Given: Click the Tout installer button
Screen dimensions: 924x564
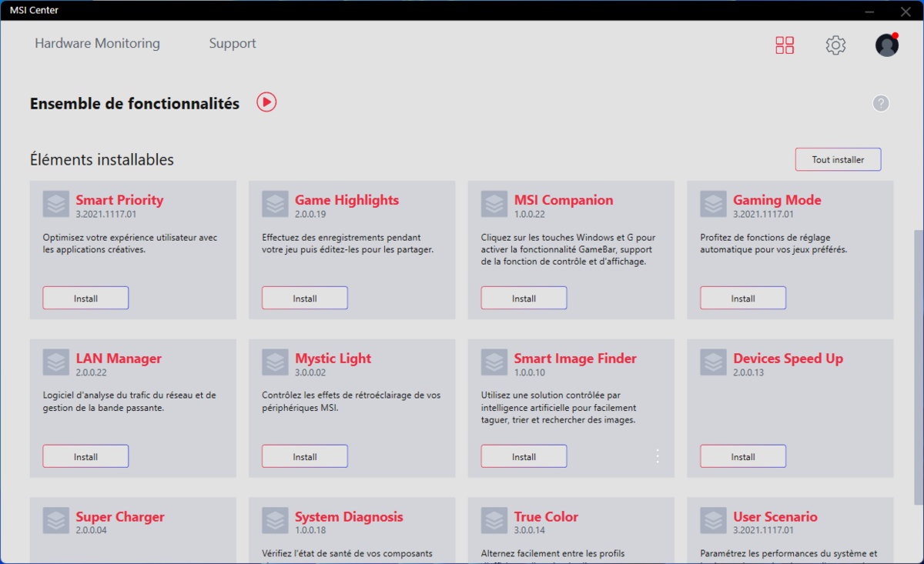Looking at the screenshot, I should (838, 160).
